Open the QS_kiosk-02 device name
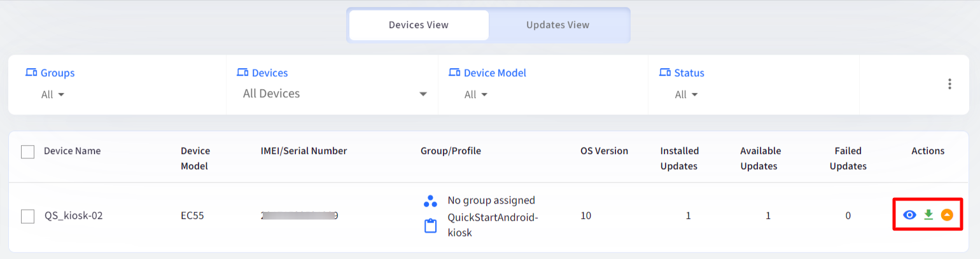The height and width of the screenshot is (259, 980). (73, 216)
